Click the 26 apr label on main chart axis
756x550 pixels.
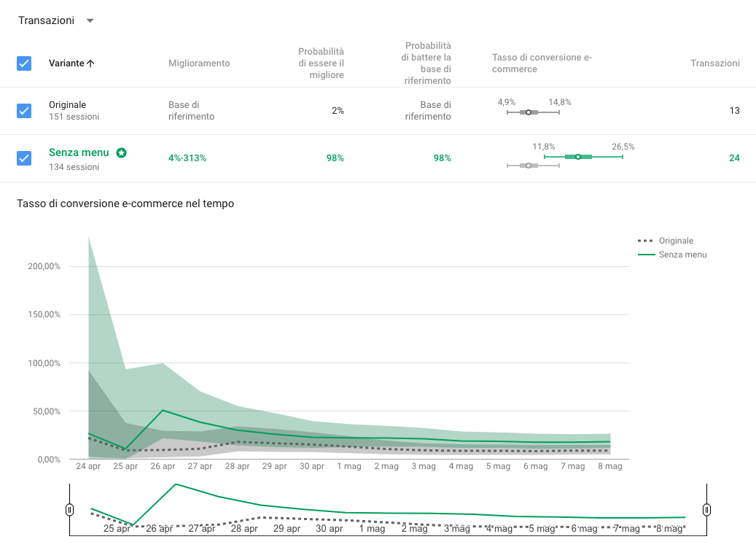coord(163,466)
